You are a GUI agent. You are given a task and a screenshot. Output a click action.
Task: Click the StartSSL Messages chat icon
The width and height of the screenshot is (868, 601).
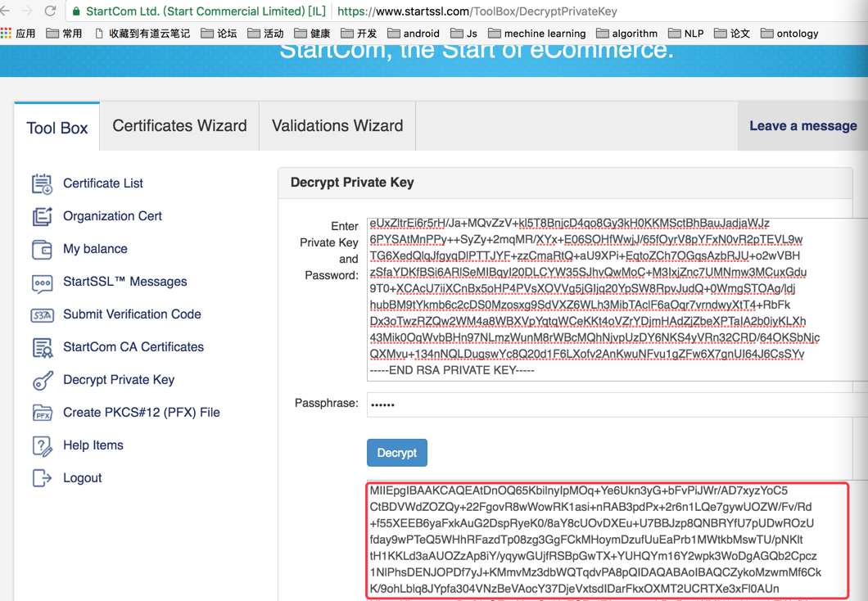(x=42, y=283)
